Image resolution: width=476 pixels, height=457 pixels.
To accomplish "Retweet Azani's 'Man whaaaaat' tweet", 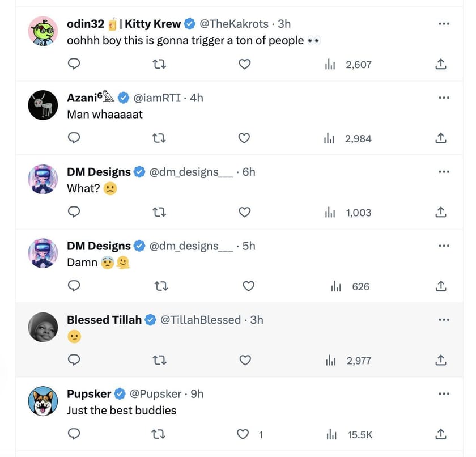I will (x=160, y=138).
